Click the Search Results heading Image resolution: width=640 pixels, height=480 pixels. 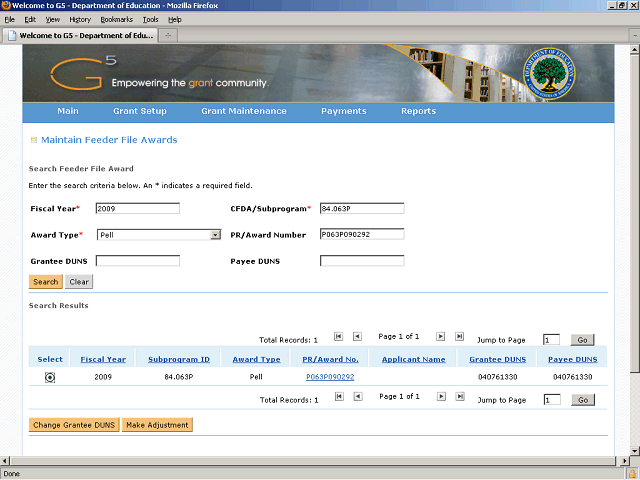tap(58, 305)
